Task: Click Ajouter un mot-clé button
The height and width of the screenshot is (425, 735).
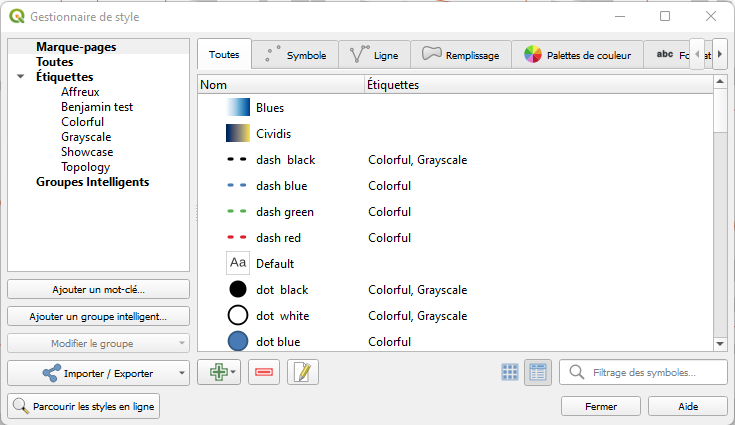Action: [98, 290]
